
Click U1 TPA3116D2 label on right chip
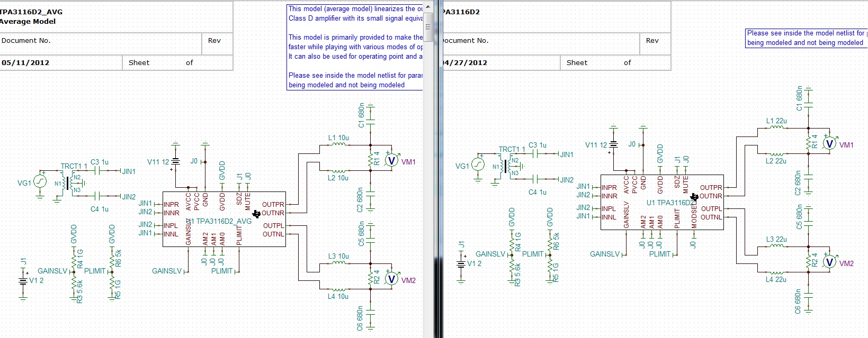point(670,203)
